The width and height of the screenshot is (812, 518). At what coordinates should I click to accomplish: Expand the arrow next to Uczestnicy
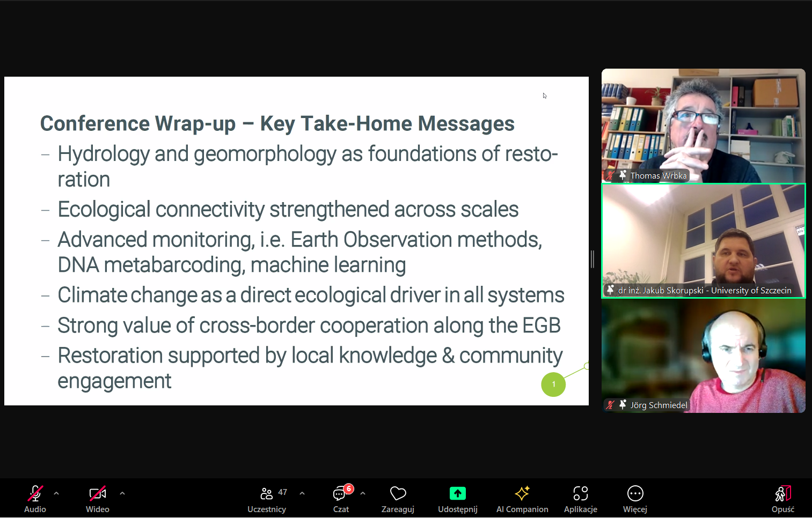pyautogui.click(x=302, y=493)
